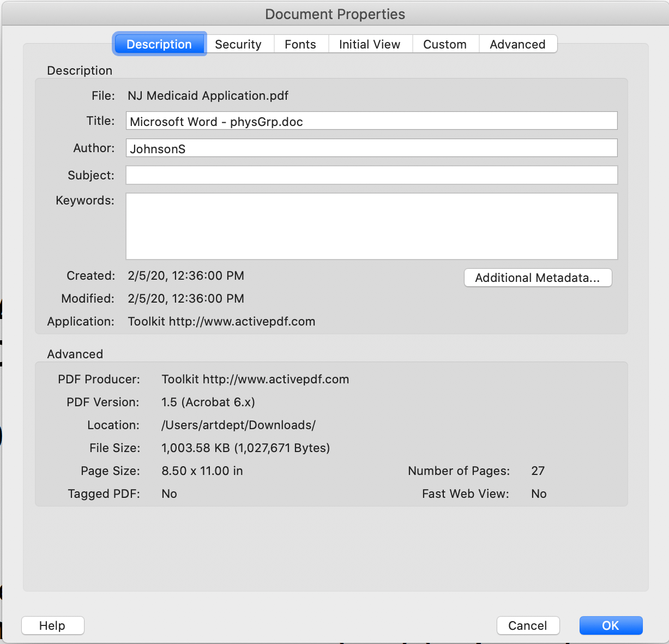Select the Description tab

(x=159, y=44)
